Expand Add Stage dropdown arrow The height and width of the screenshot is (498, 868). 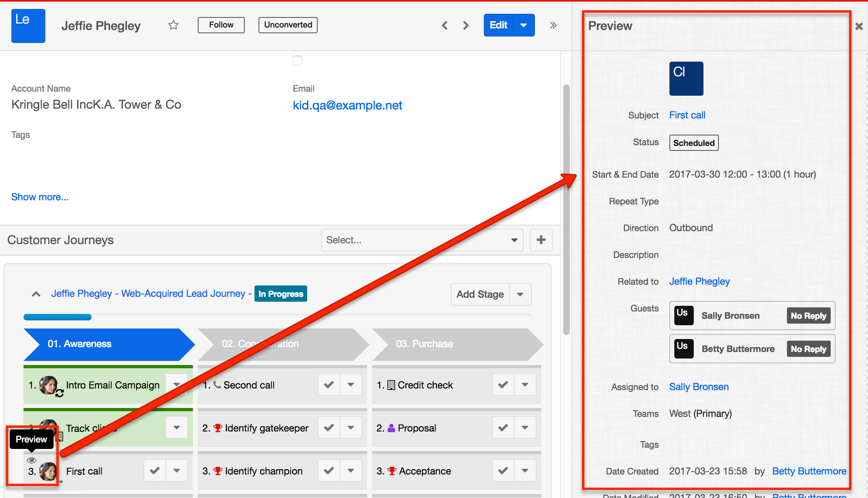520,294
